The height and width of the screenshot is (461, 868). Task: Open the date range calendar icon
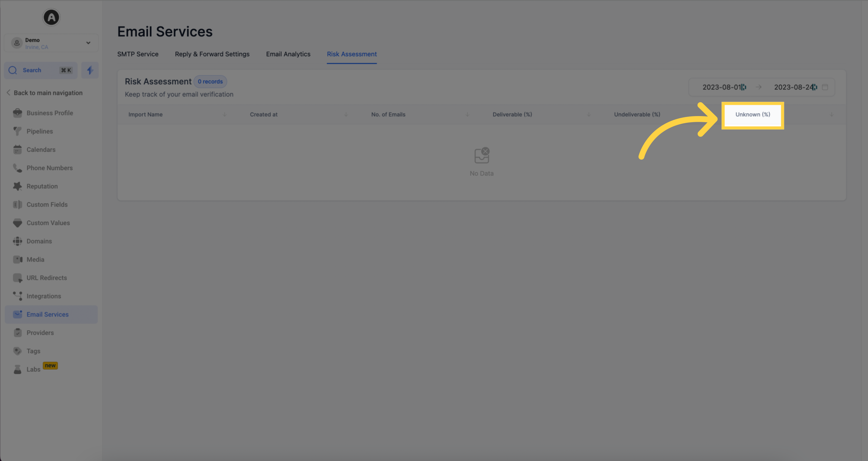point(825,87)
